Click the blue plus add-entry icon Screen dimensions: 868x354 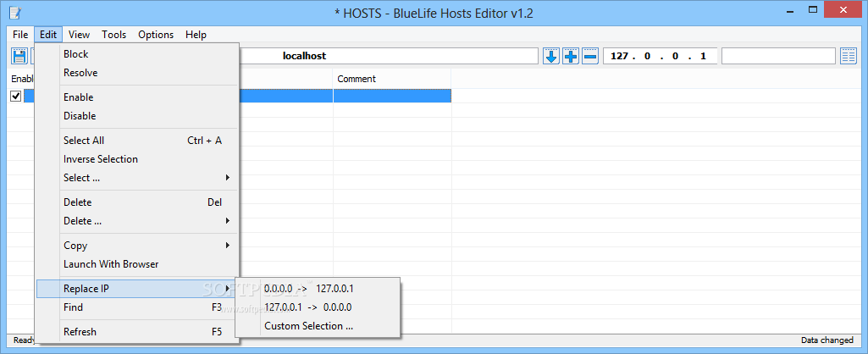click(571, 56)
